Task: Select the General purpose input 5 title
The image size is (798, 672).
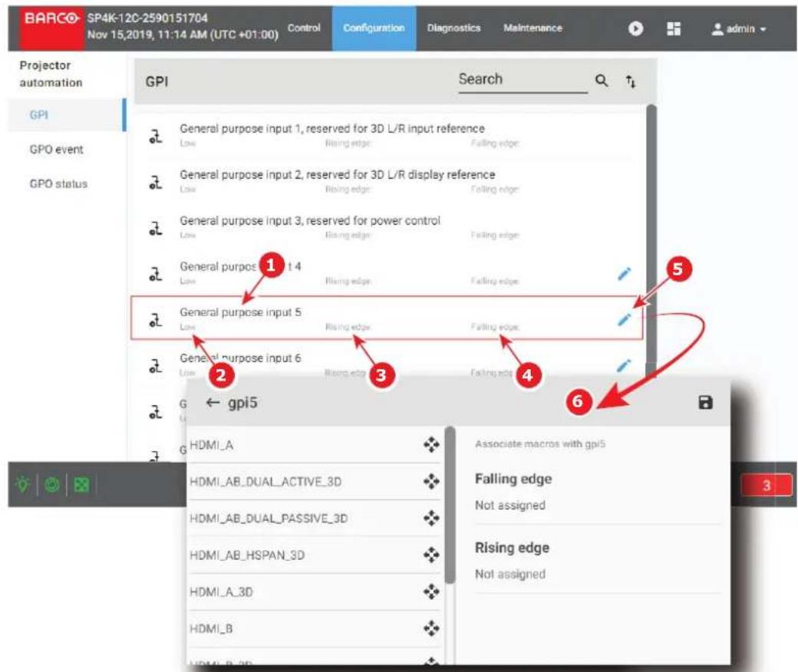Action: (x=240, y=312)
